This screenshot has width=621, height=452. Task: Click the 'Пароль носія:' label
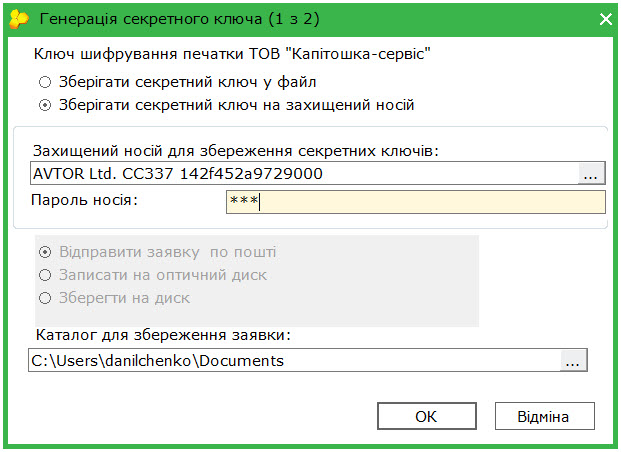tap(84, 200)
